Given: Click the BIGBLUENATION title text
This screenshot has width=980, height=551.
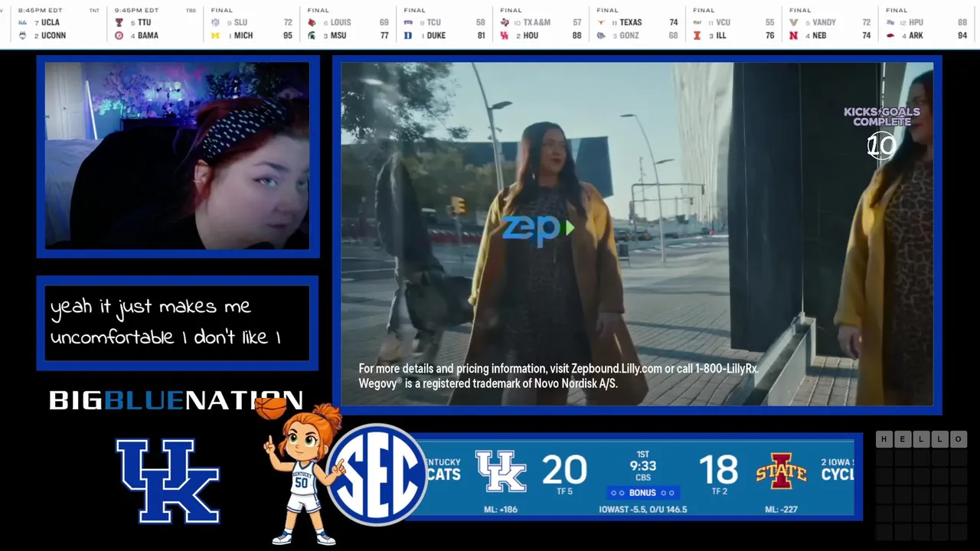Looking at the screenshot, I should pos(176,400).
